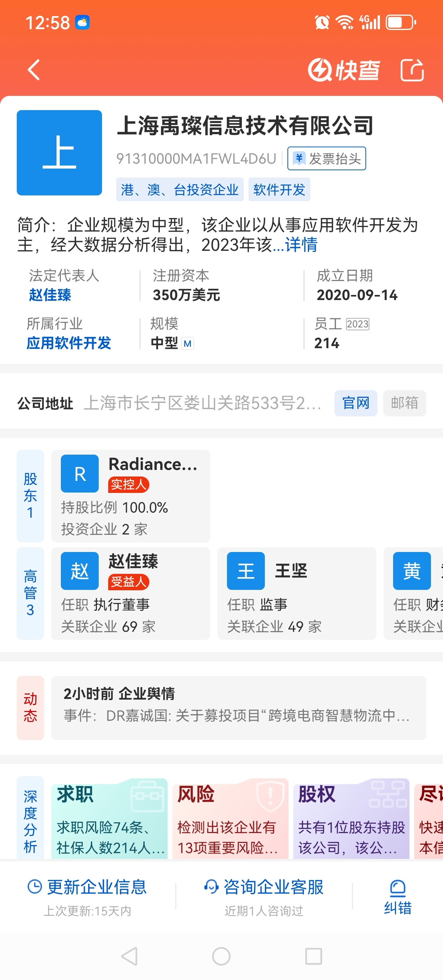Open 王坚 supervisor card
This screenshot has width=443, height=980.
[x=297, y=593]
